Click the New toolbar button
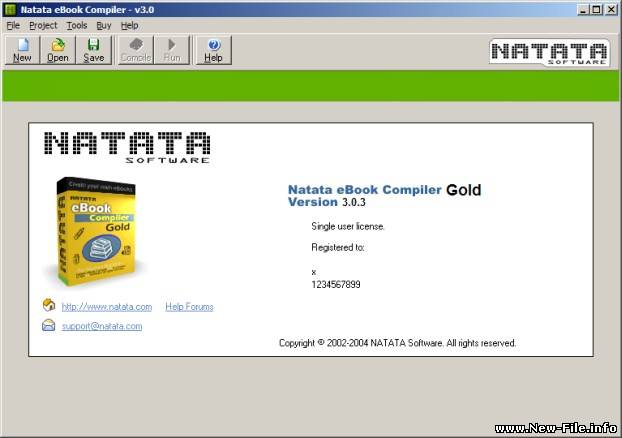622x438 pixels. pyautogui.click(x=22, y=50)
